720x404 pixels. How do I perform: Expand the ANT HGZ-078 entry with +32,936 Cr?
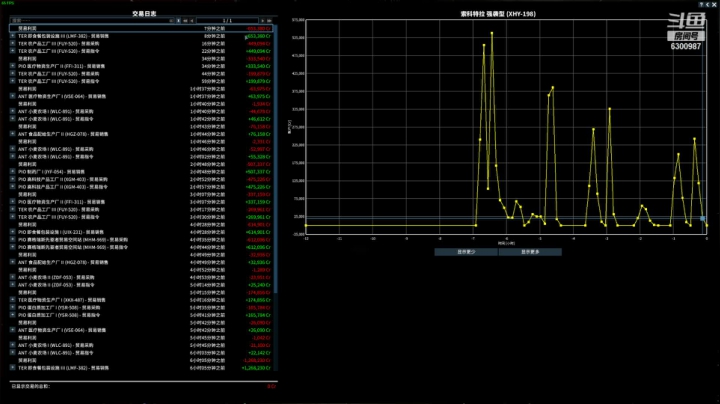point(13,262)
